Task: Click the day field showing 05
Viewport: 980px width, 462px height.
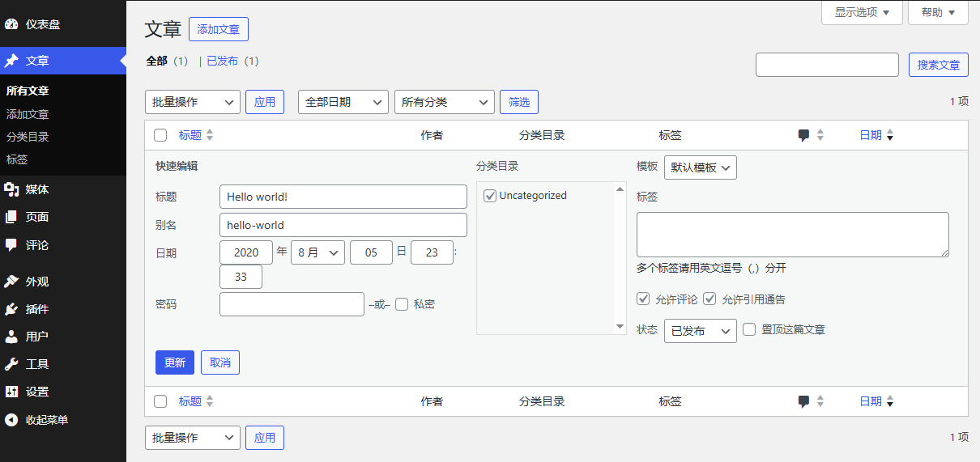Action: 371,252
